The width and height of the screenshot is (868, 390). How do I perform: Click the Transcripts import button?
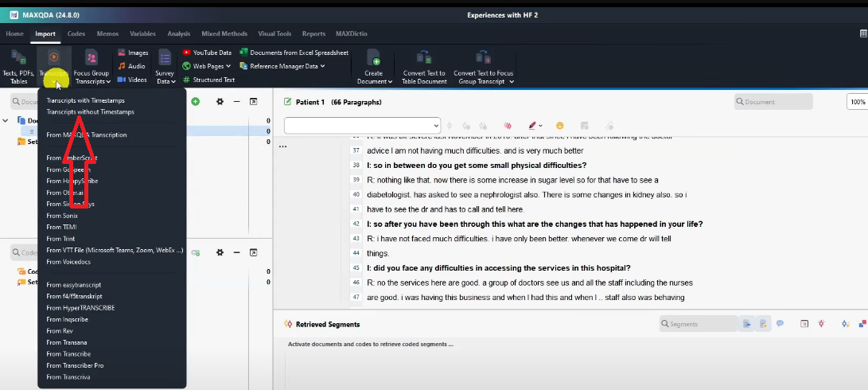point(53,66)
